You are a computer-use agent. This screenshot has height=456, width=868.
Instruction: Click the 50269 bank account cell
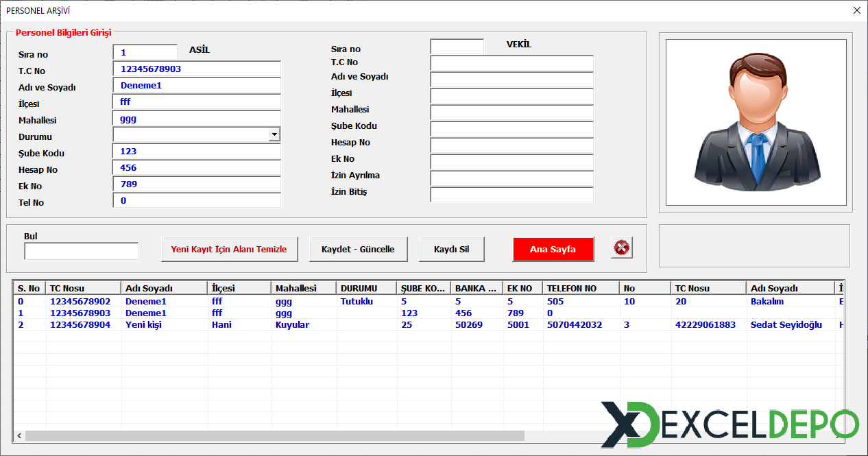[x=468, y=324]
